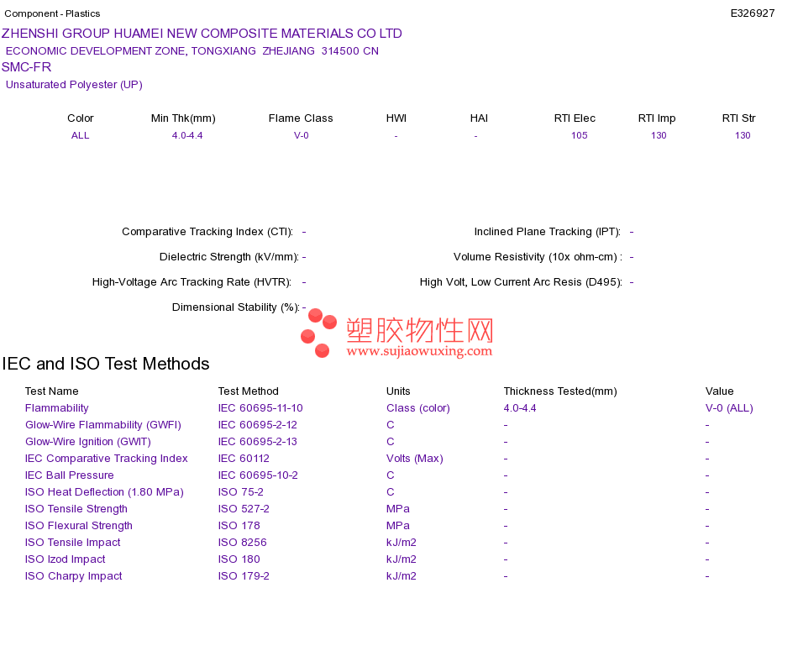Click the Test Method column header
This screenshot has height=672, width=798.
(x=249, y=391)
